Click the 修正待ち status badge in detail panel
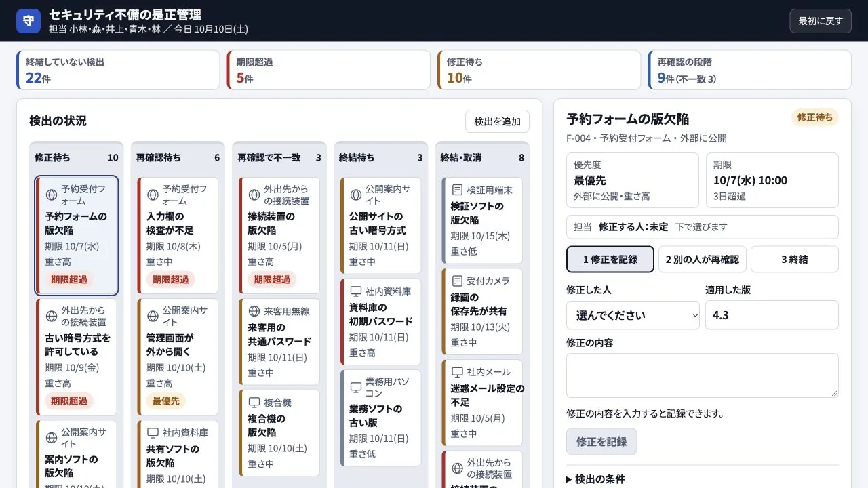This screenshot has height=488, width=868. pos(815,117)
